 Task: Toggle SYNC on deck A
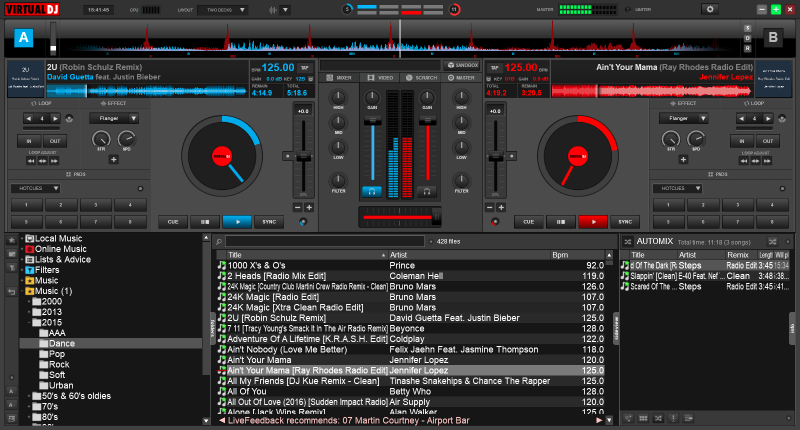pos(269,222)
